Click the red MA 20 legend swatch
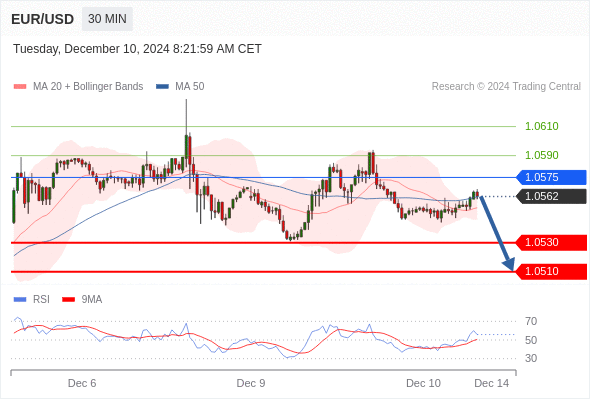Screen dimensions: 590x400 tap(20, 87)
